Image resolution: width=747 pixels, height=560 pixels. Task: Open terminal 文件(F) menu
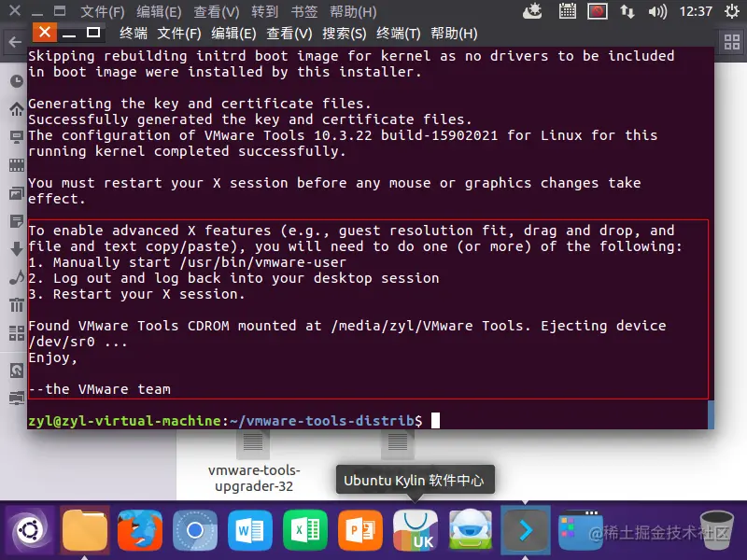(179, 34)
